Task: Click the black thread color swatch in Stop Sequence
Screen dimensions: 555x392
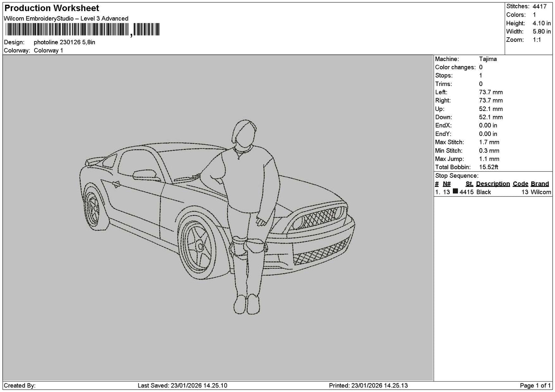Action: (x=456, y=192)
